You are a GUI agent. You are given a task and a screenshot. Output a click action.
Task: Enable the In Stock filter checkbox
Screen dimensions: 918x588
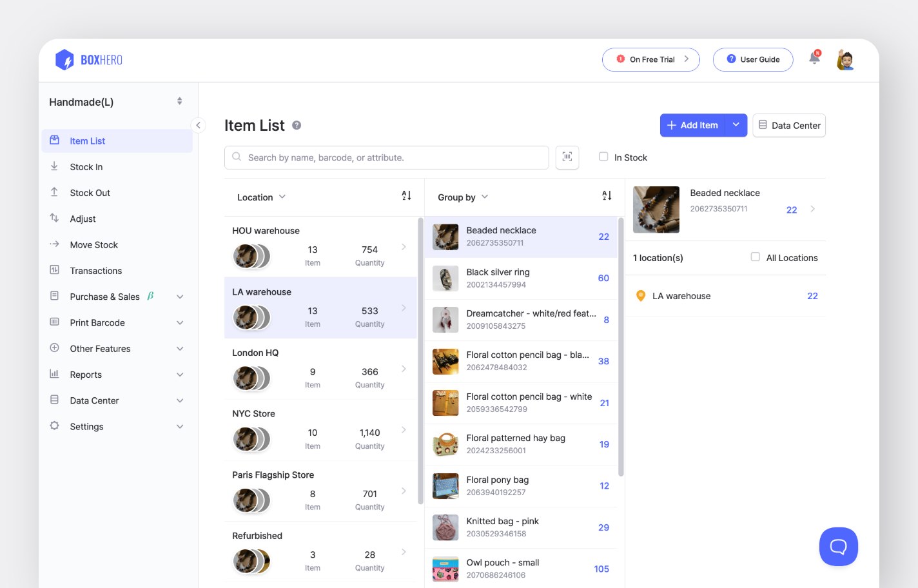click(x=603, y=157)
